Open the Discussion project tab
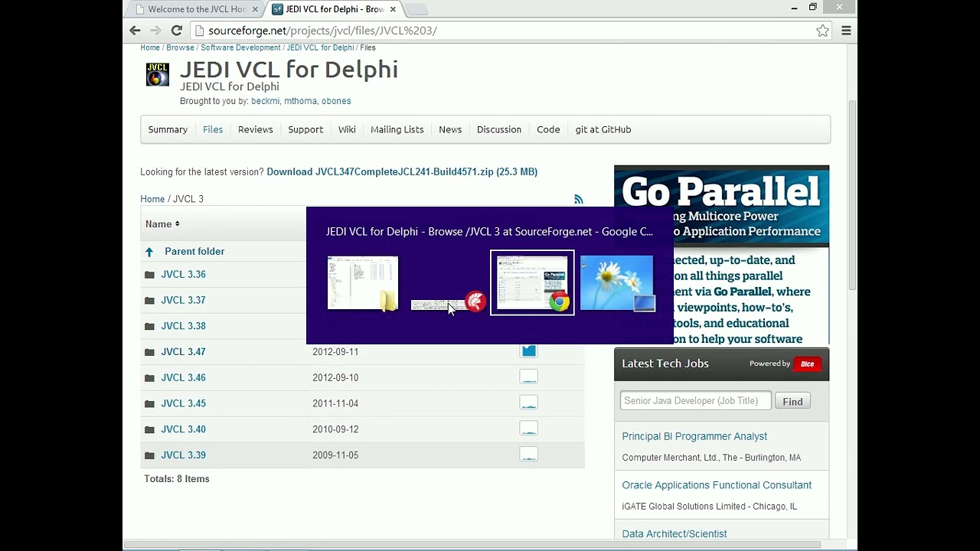 click(499, 129)
